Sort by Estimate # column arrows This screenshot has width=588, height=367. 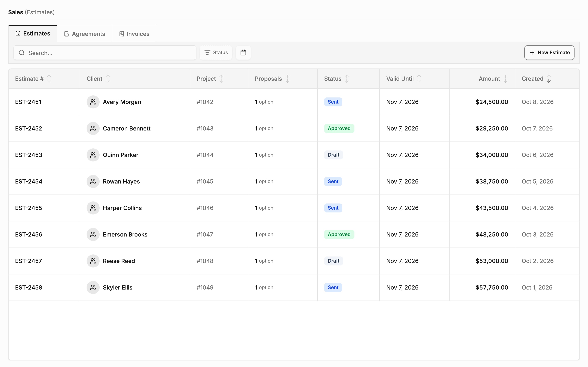tap(49, 79)
